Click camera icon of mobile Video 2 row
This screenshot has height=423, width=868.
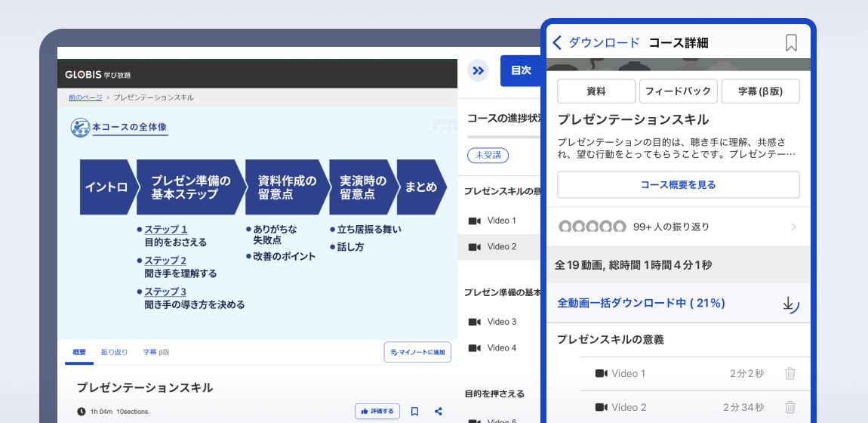[x=601, y=407]
